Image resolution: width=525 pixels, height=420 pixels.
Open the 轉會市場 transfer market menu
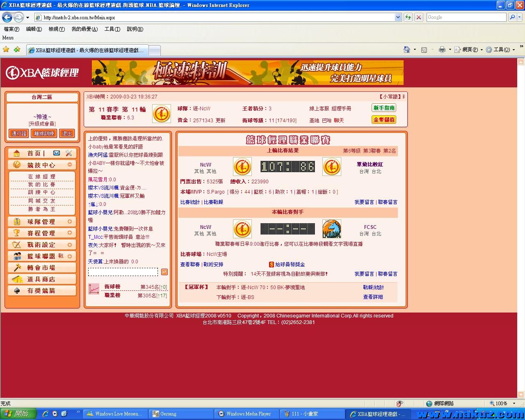pos(42,267)
